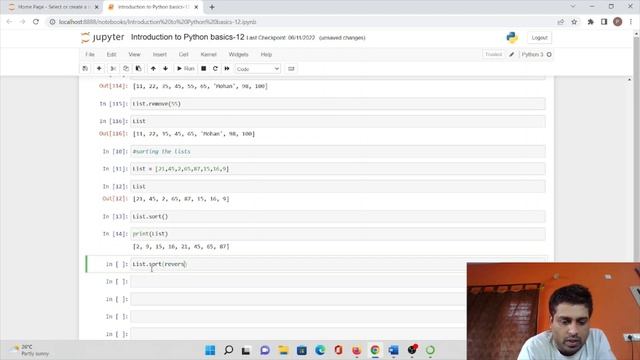Click the Jupyter logo
Viewport: 640px width, 360px height.
(102, 38)
